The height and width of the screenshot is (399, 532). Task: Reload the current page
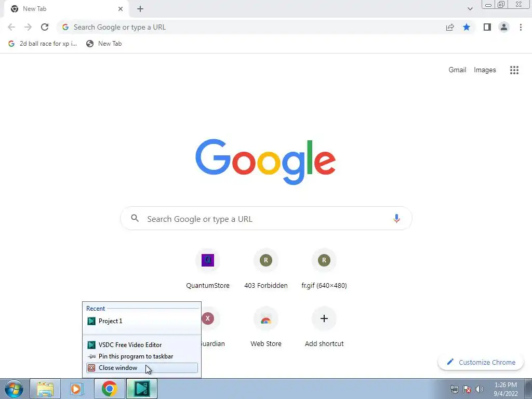pos(45,27)
